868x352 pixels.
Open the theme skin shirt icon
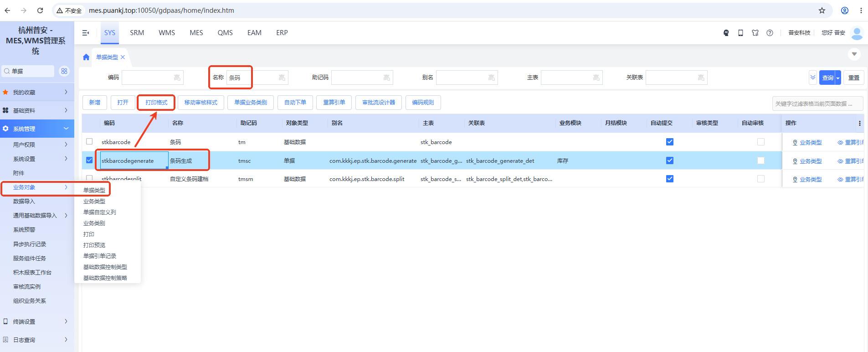click(x=755, y=33)
